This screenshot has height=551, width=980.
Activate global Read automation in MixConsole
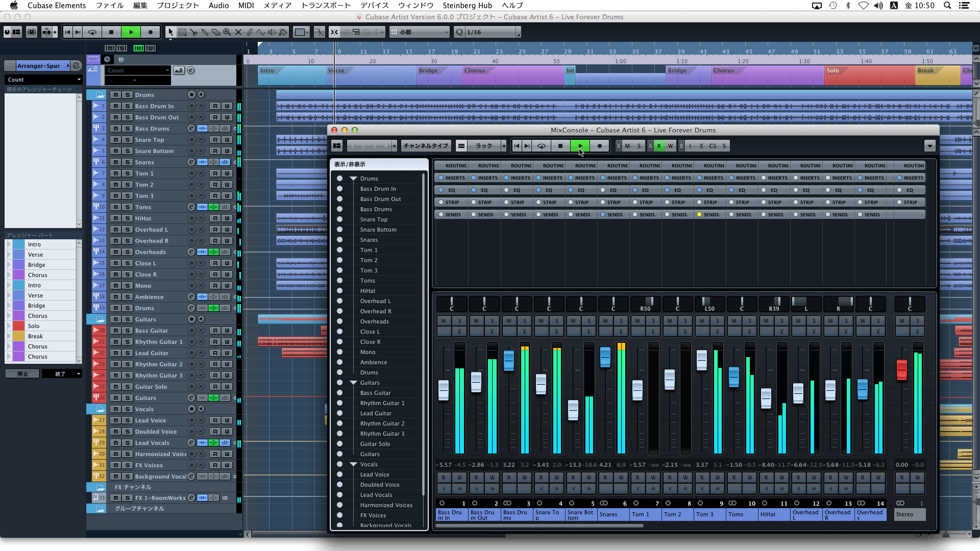659,146
